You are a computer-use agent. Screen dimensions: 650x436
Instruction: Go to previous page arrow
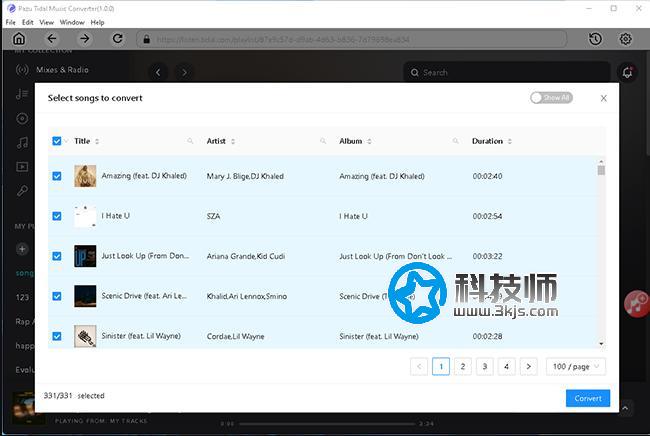point(419,366)
